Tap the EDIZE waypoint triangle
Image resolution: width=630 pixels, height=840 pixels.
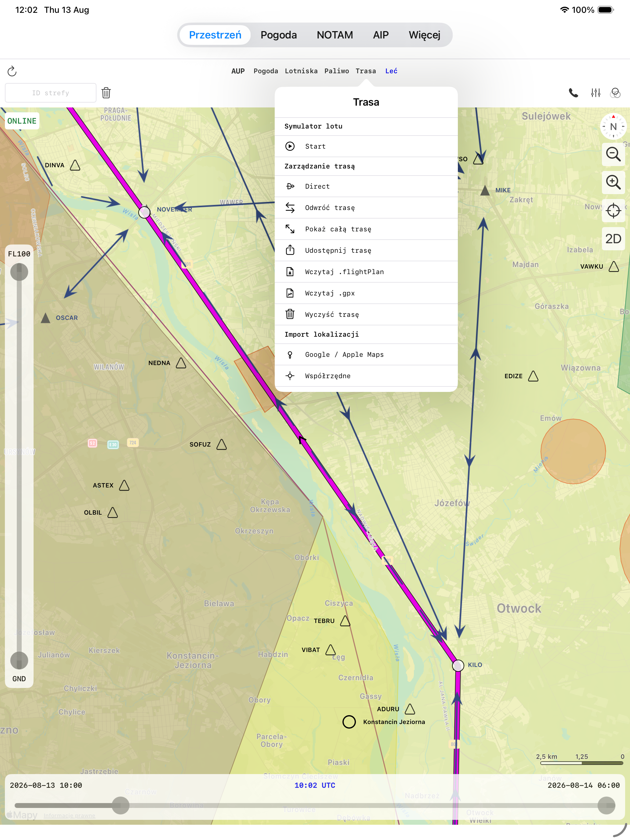(x=533, y=376)
